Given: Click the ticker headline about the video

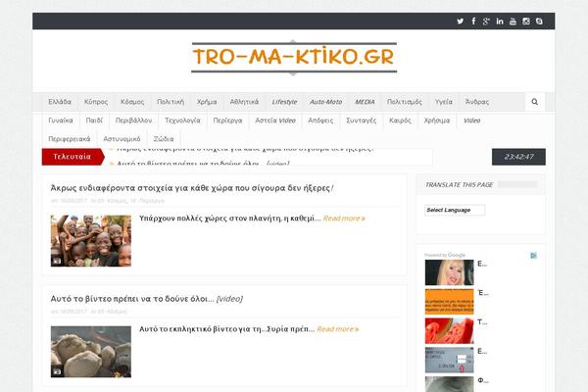Looking at the screenshot, I should click(203, 164).
